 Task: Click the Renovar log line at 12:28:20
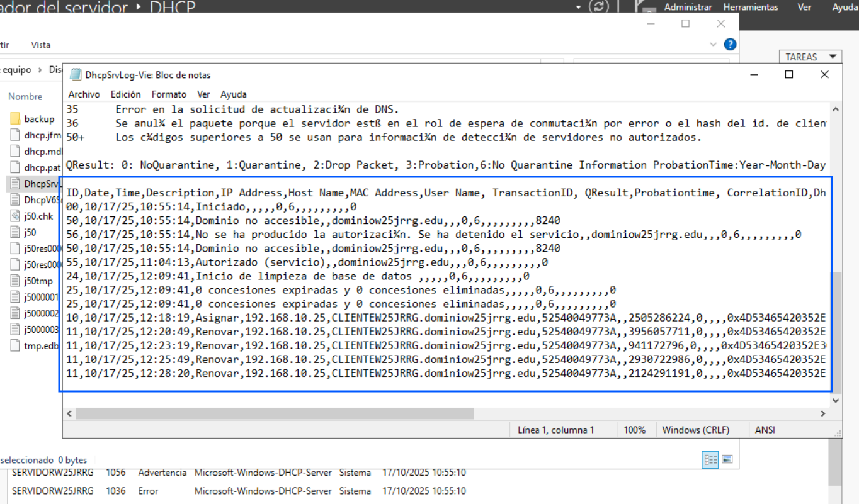point(445,372)
